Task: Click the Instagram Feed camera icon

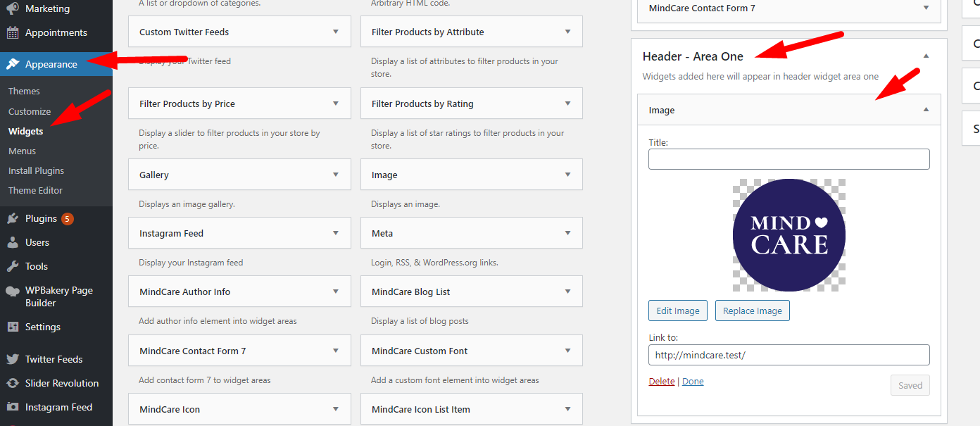Action: point(13,407)
